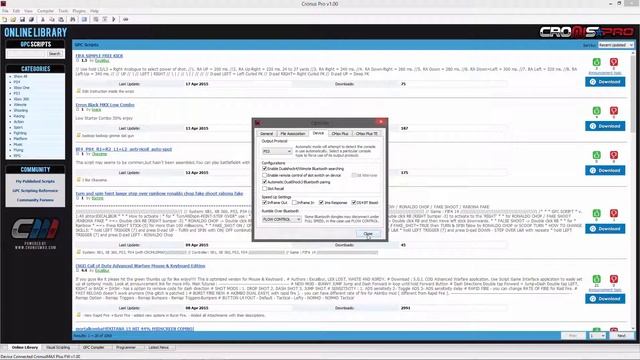This screenshot has width=640, height=360.
Task: Click the New file toolbar icon
Action: tap(4, 19)
